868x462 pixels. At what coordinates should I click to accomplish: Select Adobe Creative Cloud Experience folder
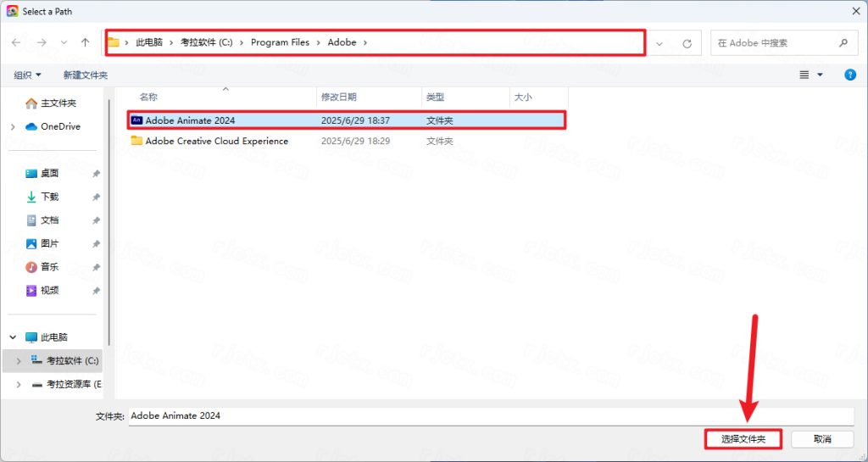[216, 141]
